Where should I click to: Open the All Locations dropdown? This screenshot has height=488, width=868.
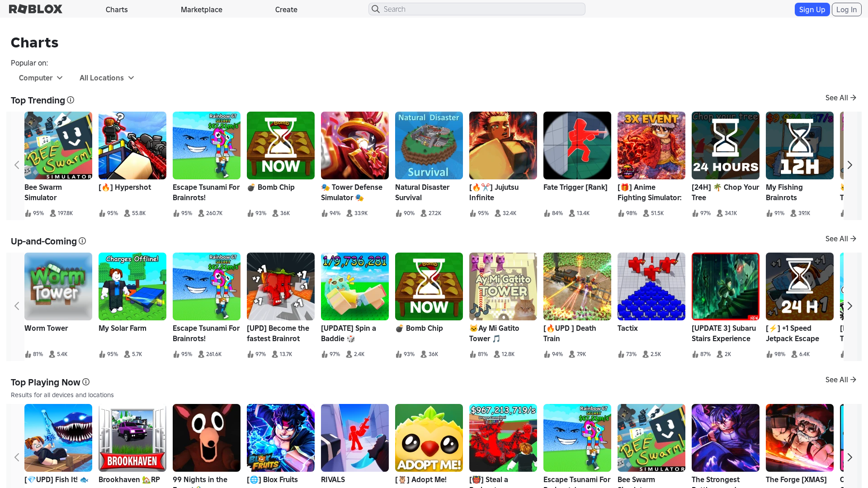click(106, 78)
